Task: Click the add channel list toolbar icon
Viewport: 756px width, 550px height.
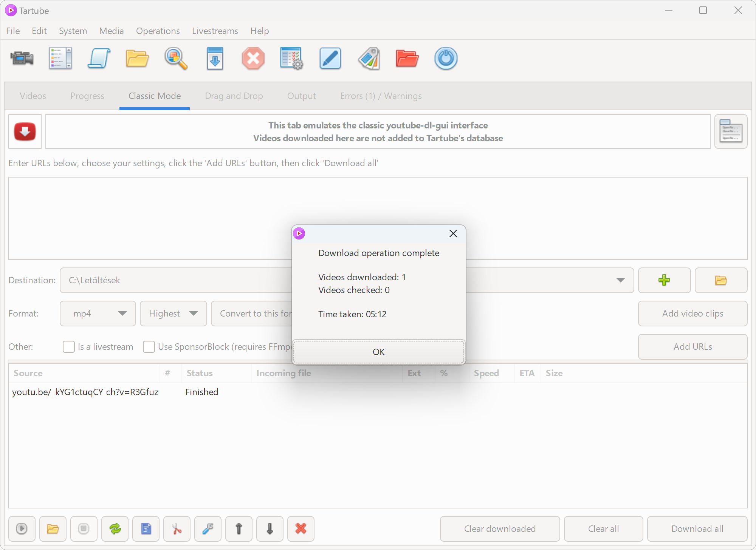Action: click(60, 59)
